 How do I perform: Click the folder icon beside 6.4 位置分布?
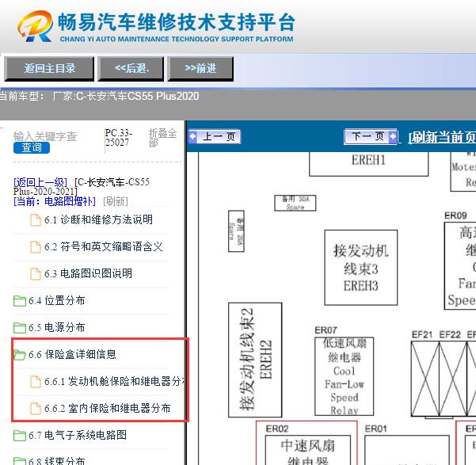20,301
